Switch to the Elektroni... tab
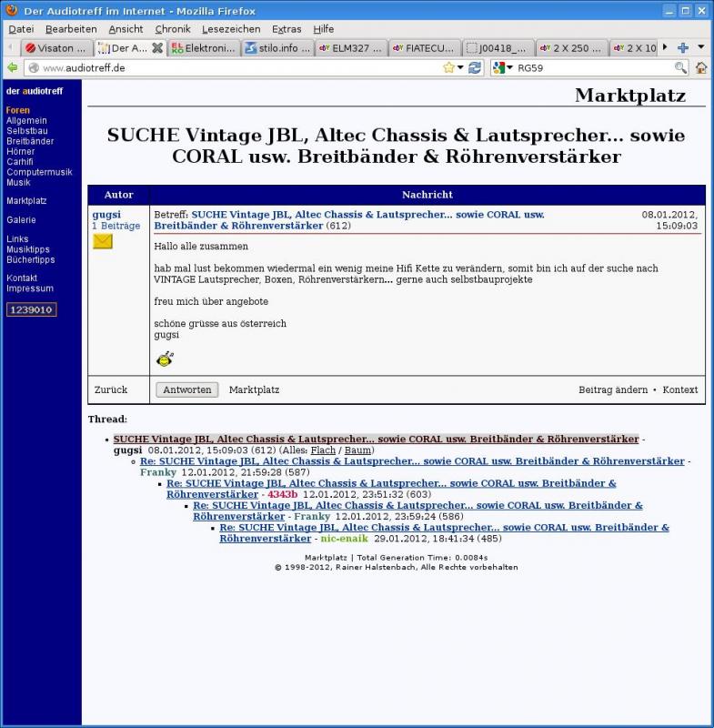The image size is (714, 728). [204, 48]
